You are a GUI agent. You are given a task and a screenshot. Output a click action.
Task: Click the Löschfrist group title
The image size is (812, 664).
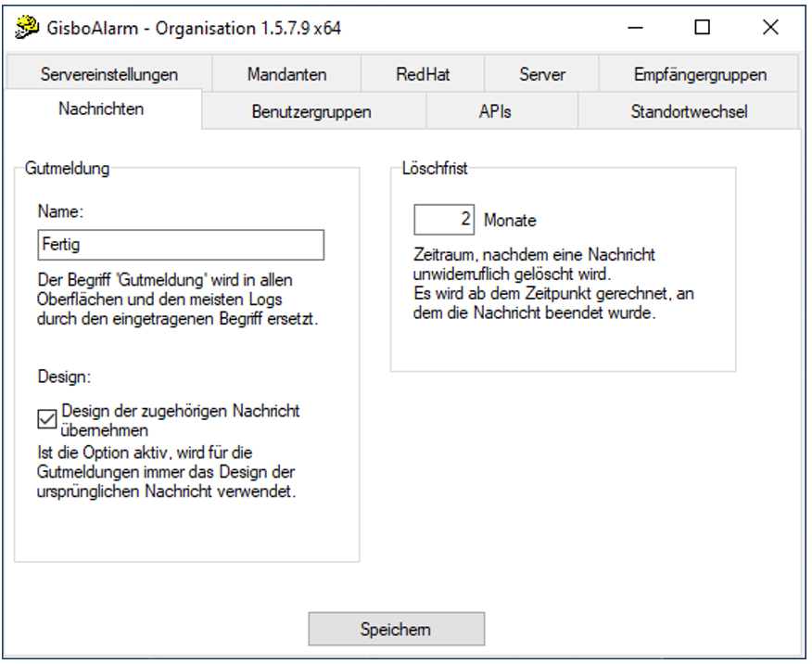[x=435, y=169]
